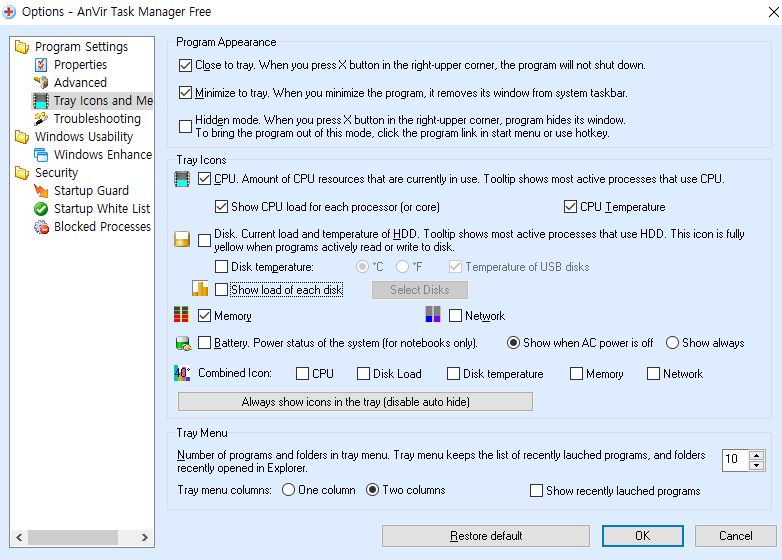Close the Options dialog window

[774, 12]
